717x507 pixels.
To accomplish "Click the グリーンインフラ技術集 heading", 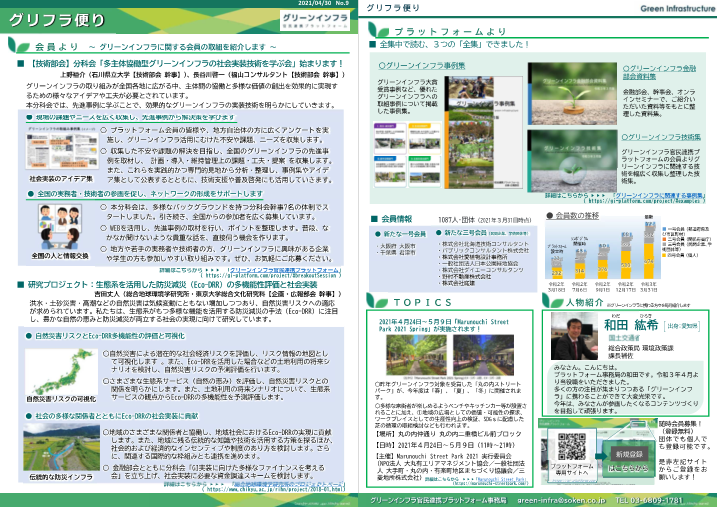I will pyautogui.click(x=661, y=137).
